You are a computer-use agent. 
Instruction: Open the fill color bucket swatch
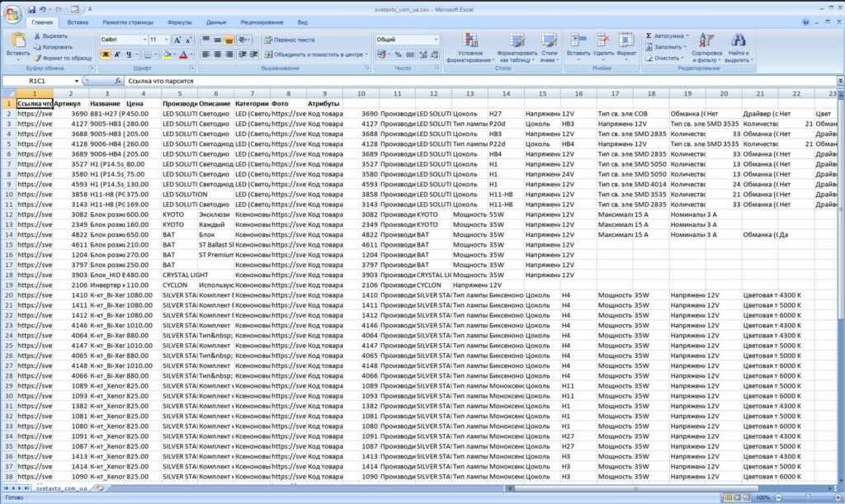click(x=166, y=54)
